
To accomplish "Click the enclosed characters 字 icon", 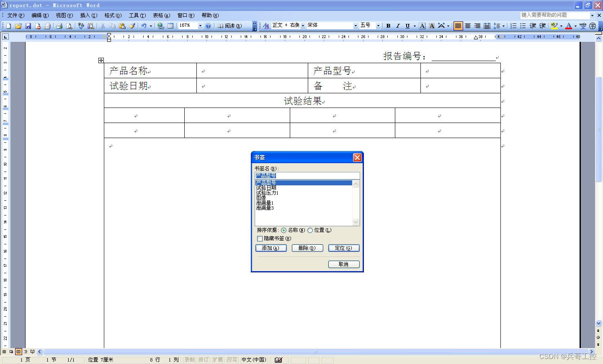I will click(593, 26).
